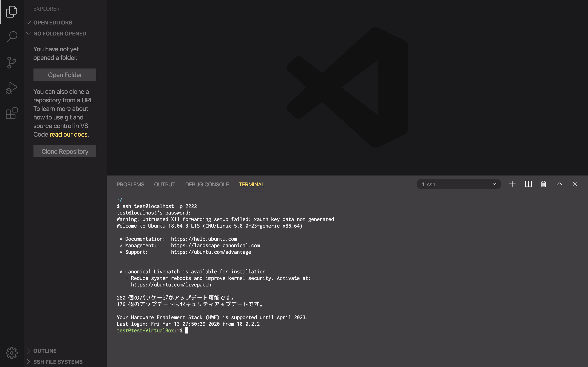Viewport: 588px width, 367px height.
Task: Open the Manage gear settings icon
Action: 12,353
